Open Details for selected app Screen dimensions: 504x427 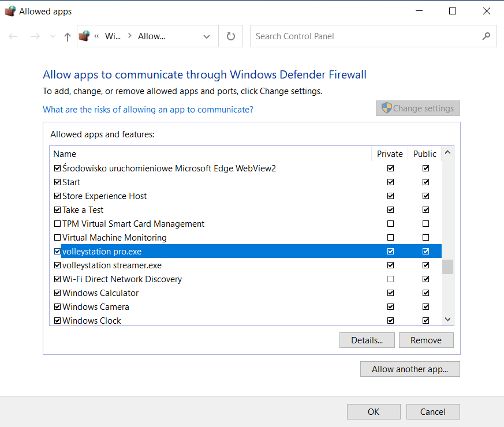367,340
